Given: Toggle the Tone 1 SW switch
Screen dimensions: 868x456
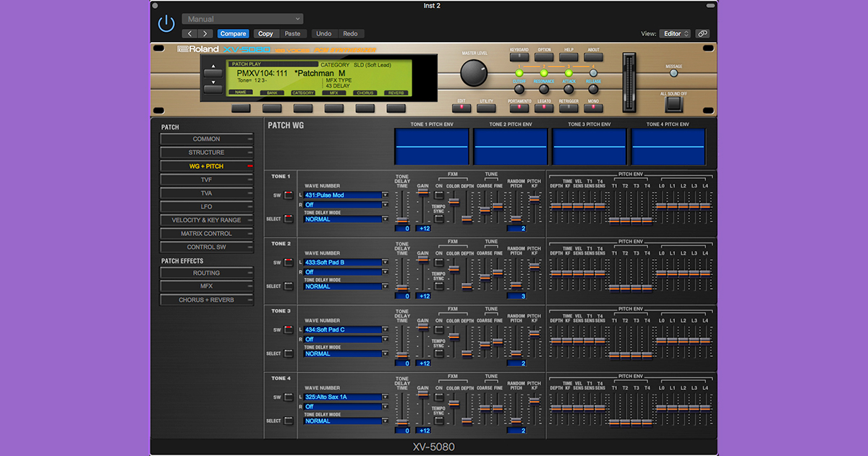Looking at the screenshot, I should point(289,195).
